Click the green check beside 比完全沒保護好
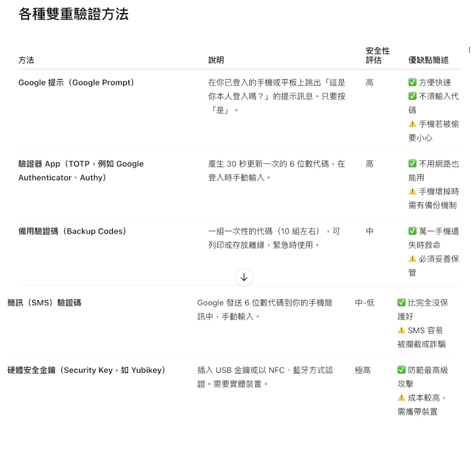The image size is (476, 449). click(402, 303)
